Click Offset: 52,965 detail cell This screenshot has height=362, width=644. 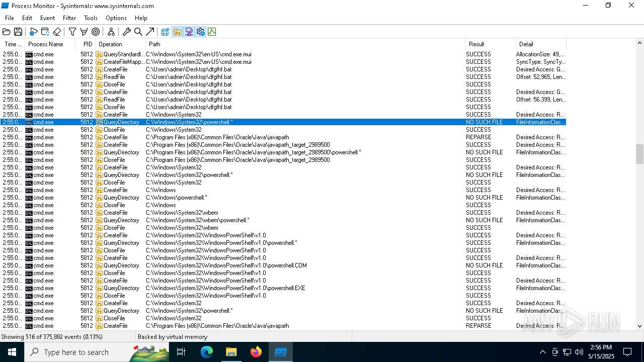[541, 77]
